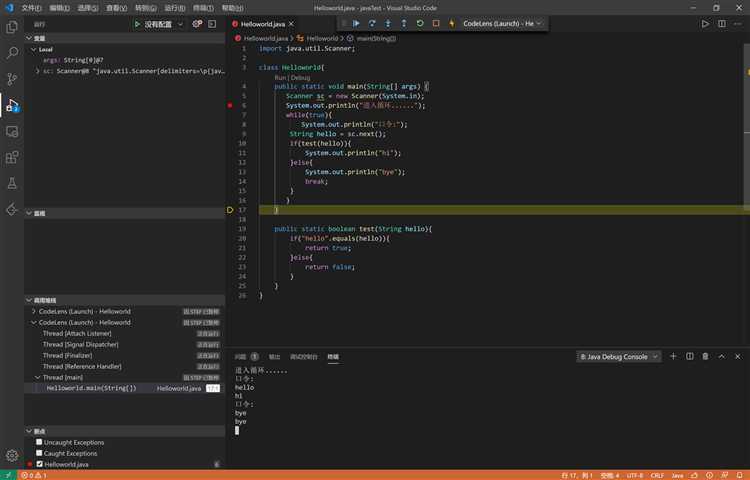Screen dimensions: 750x480
Task: Collapse the Variables section header
Action: click(x=124, y=38)
